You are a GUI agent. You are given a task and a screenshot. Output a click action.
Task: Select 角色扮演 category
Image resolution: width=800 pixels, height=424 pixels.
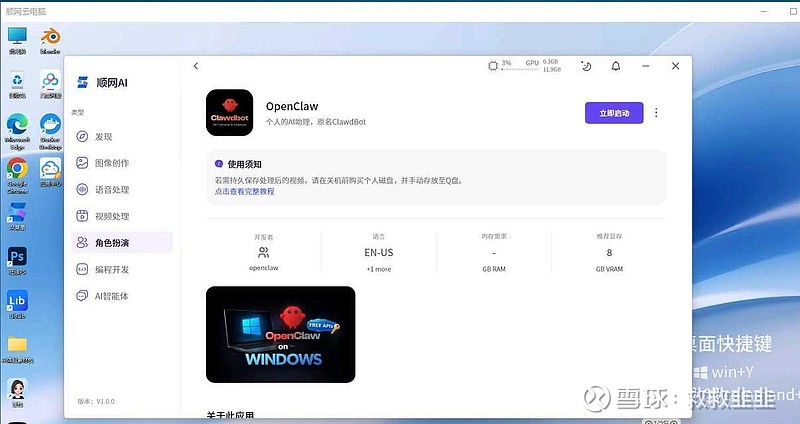[122, 242]
